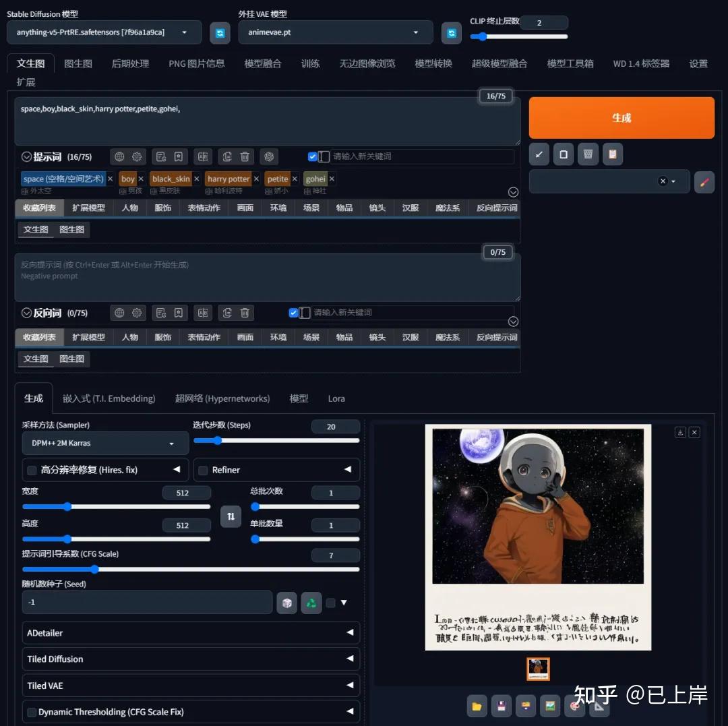Toggle the checkbox beside the 反向词 keyword input

click(293, 313)
